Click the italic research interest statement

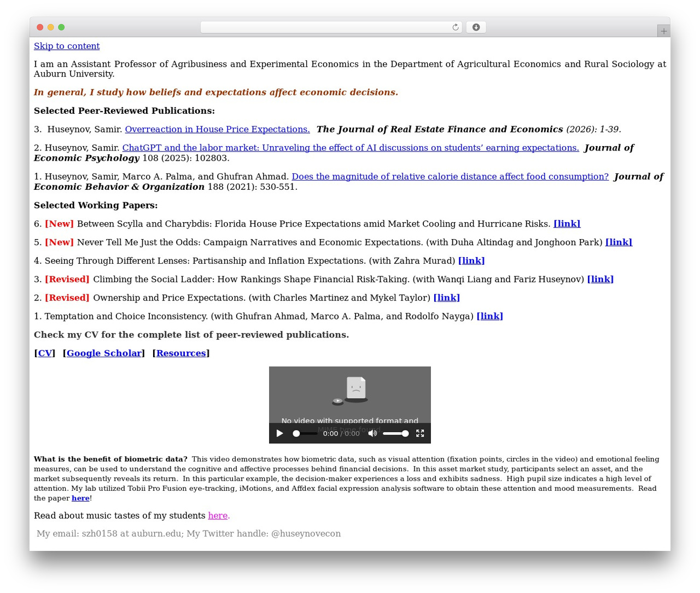click(216, 92)
